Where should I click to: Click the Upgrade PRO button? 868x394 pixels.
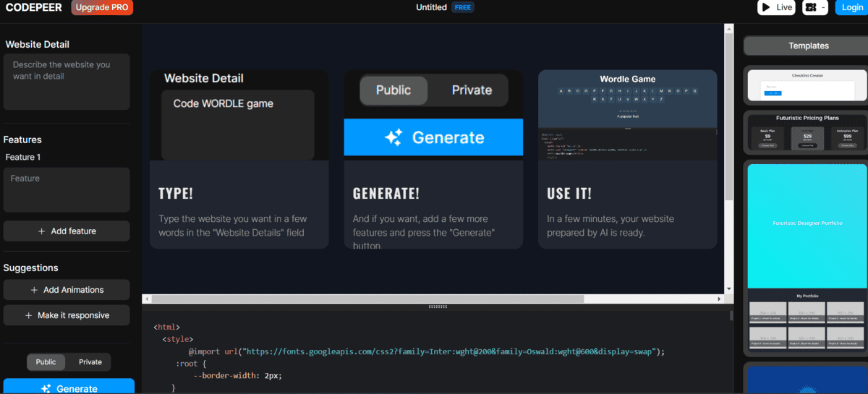pyautogui.click(x=102, y=7)
